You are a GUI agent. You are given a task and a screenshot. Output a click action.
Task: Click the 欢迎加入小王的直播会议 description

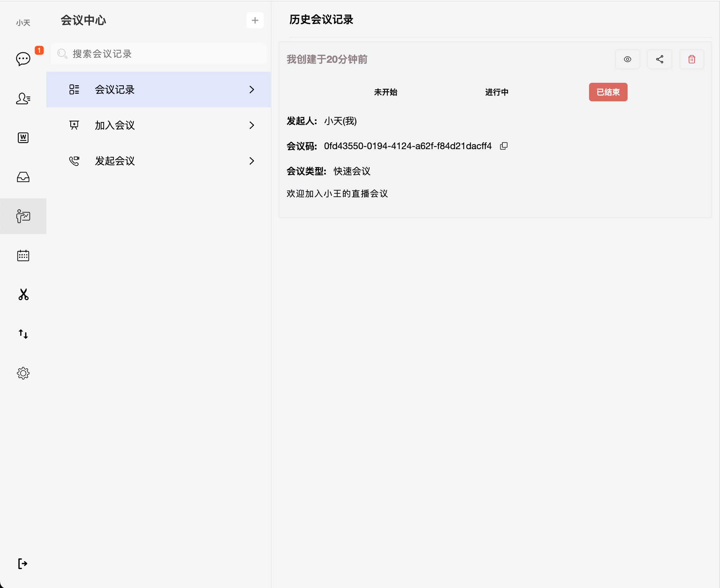337,193
